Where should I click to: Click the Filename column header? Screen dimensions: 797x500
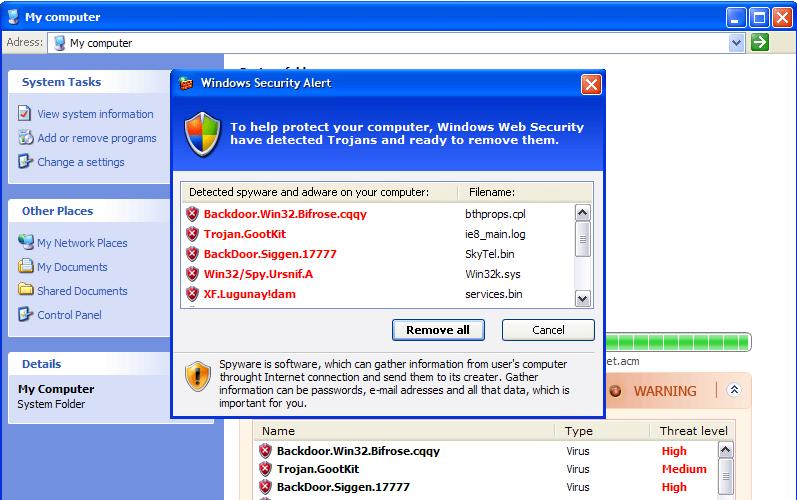click(525, 192)
